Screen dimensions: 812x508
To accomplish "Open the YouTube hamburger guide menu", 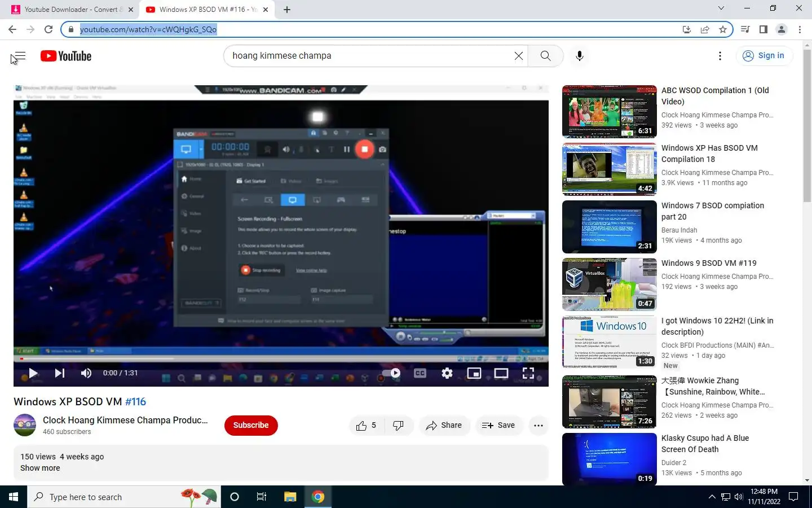I will [19, 56].
